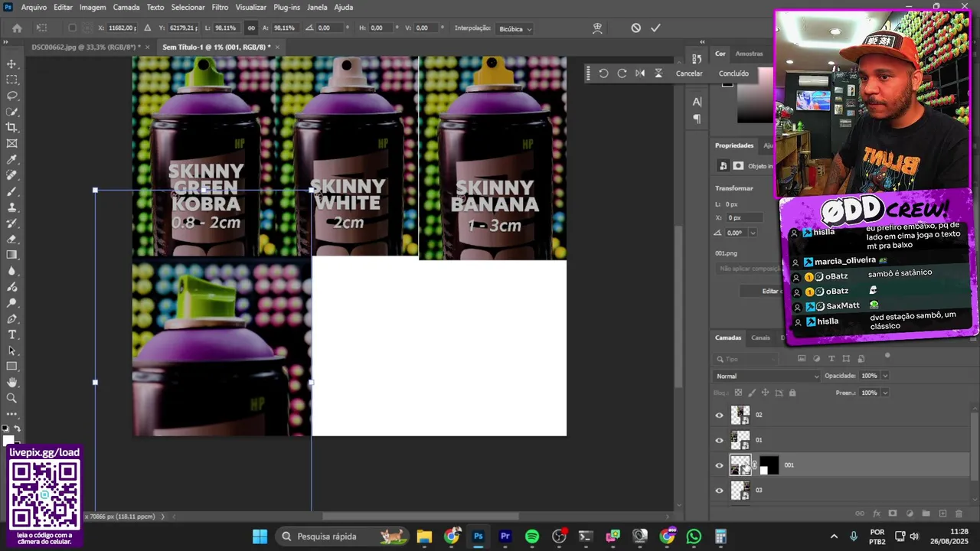Click the X position input field
The width and height of the screenshot is (980, 551).
pos(122,28)
